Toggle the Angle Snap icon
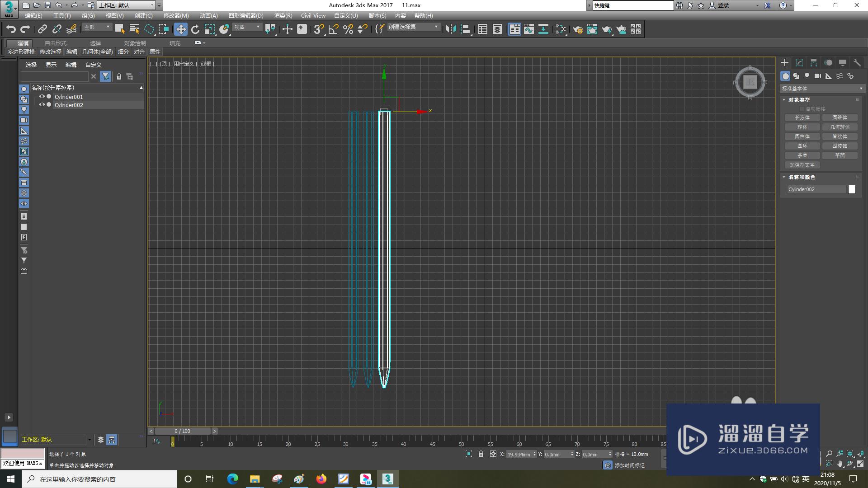 (x=334, y=29)
